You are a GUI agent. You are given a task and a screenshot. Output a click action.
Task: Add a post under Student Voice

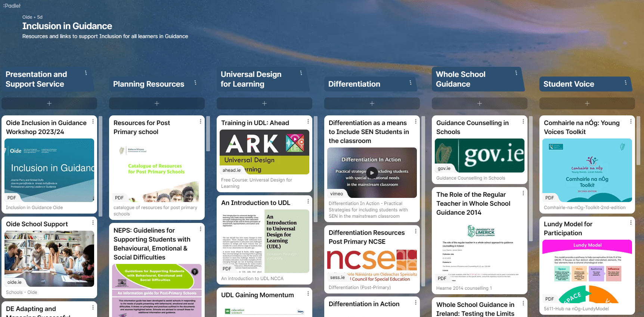(x=587, y=103)
